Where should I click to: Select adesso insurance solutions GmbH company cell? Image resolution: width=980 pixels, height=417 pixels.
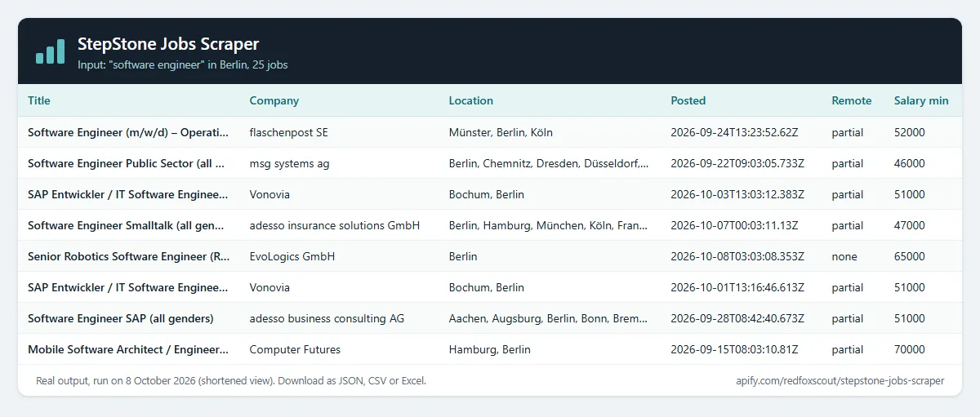click(x=335, y=225)
